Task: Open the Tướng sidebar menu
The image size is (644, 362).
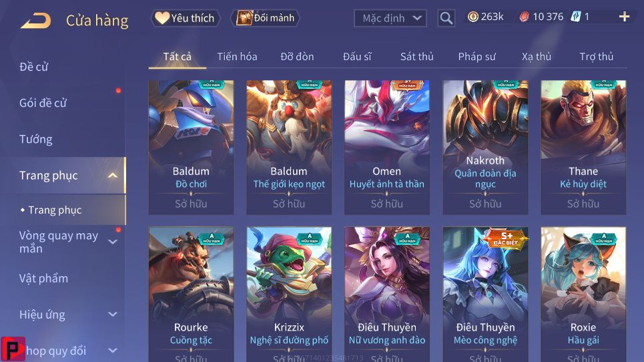Action: (36, 140)
